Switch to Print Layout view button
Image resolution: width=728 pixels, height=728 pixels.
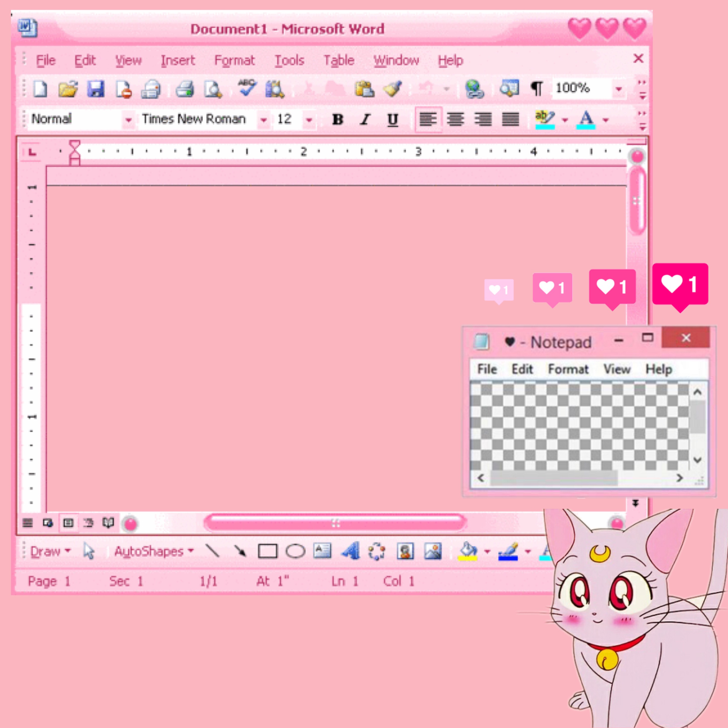click(x=68, y=523)
